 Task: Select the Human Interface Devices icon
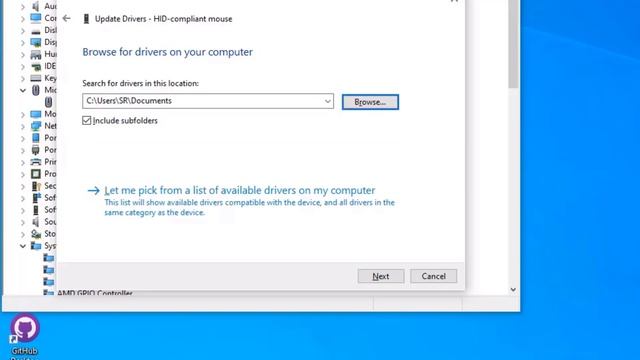(36, 54)
